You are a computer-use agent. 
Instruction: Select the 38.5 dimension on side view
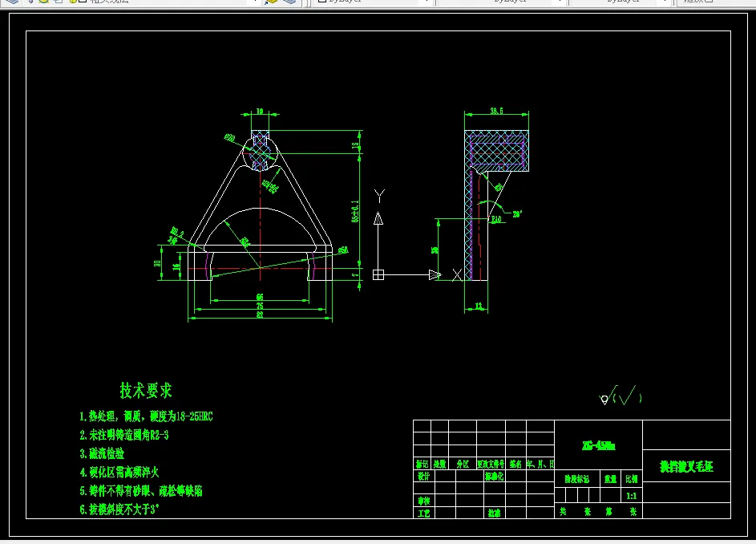496,111
